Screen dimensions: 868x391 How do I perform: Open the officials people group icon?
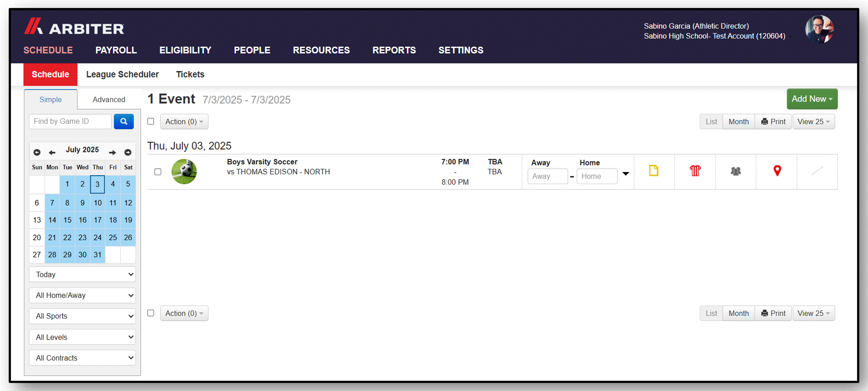[736, 171]
